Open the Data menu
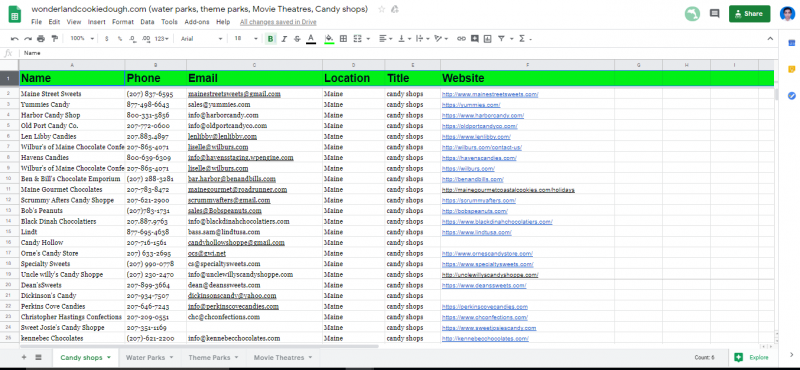 147,22
